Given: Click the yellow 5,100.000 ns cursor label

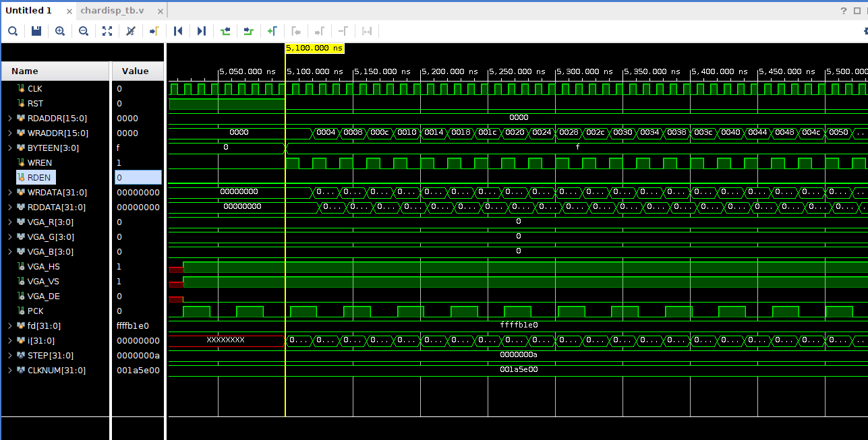Looking at the screenshot, I should (x=314, y=49).
